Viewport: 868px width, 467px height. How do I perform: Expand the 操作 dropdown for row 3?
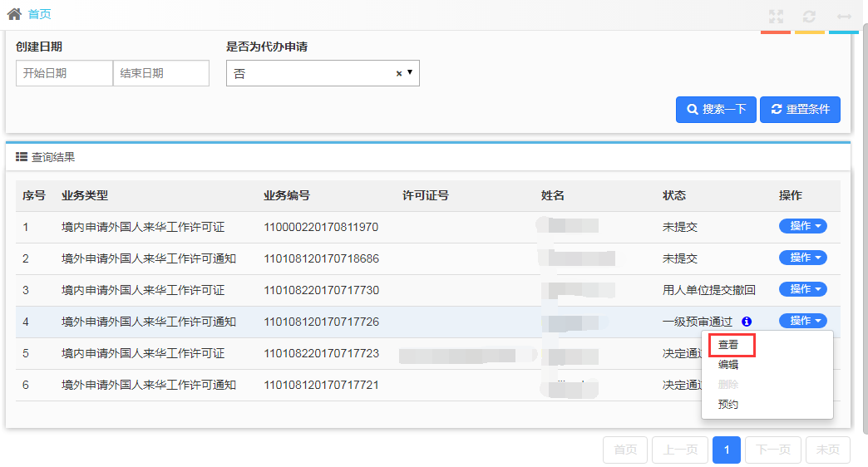tap(802, 289)
